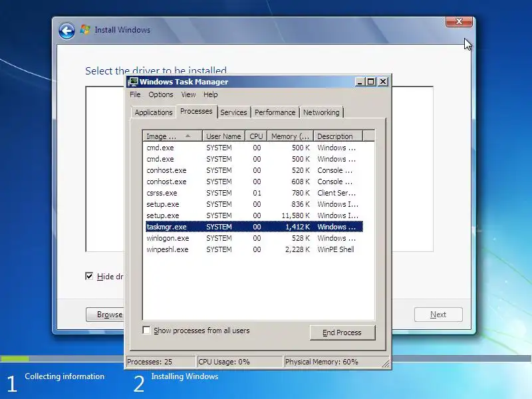Screen dimensions: 532x399
Task: Click the CPU Usage: 0% status entry
Action: click(x=239, y=362)
